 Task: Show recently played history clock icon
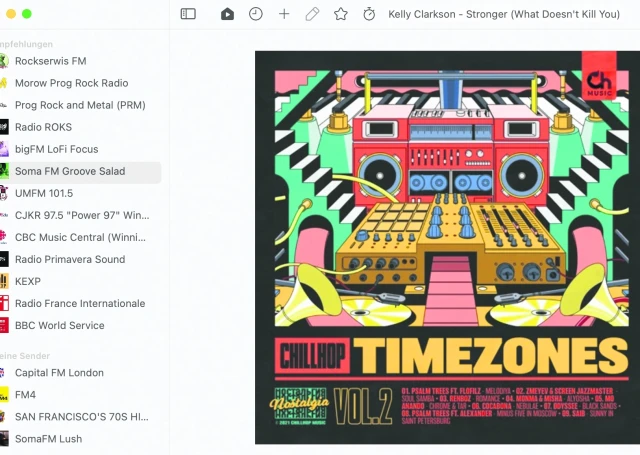tap(256, 14)
